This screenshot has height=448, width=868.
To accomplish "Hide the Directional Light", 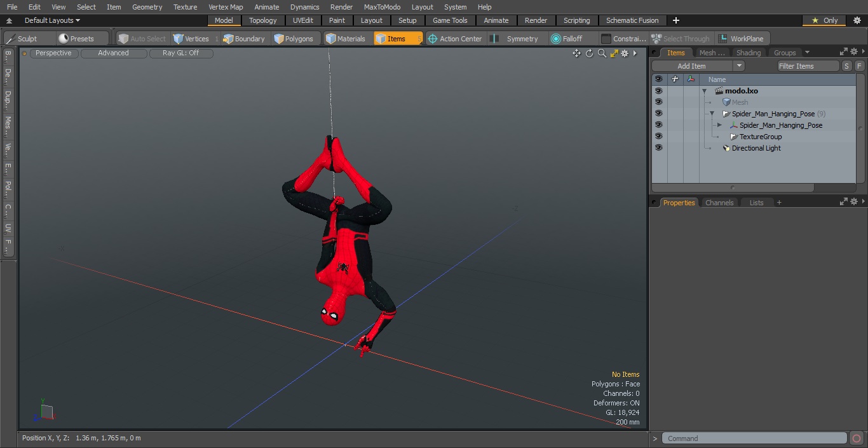I will point(658,148).
